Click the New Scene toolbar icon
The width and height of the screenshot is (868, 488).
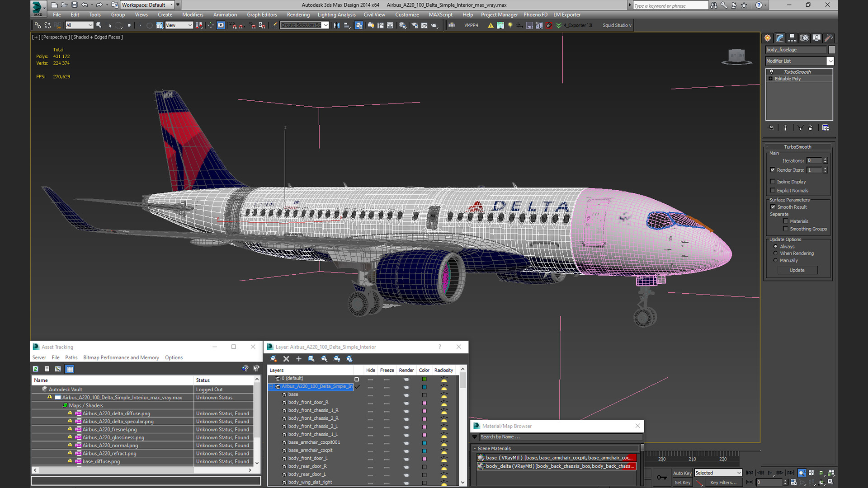click(54, 5)
